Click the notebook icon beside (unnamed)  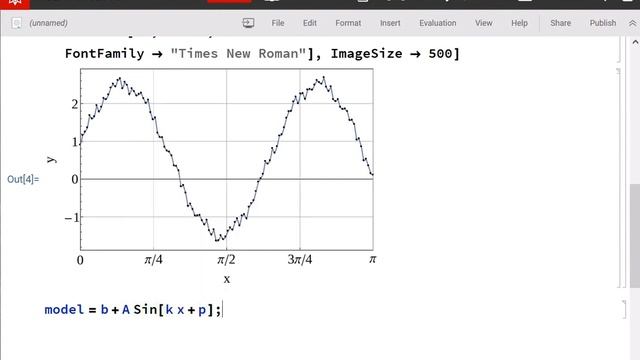click(16, 23)
